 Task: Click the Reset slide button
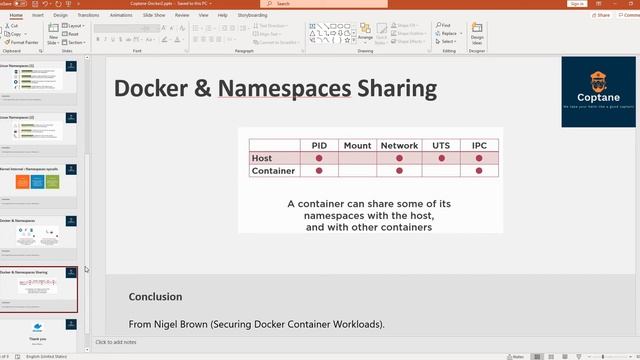(70, 34)
